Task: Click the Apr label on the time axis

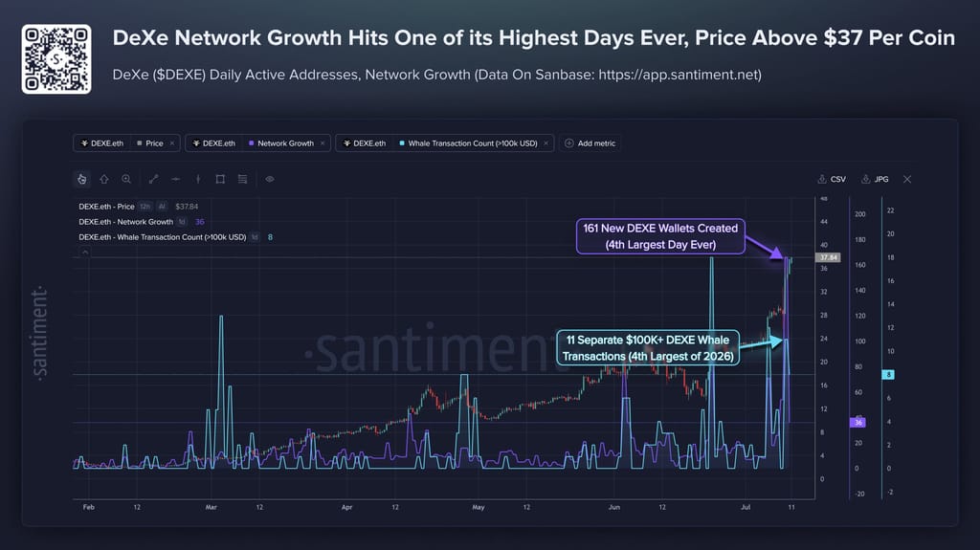Action: click(x=346, y=508)
